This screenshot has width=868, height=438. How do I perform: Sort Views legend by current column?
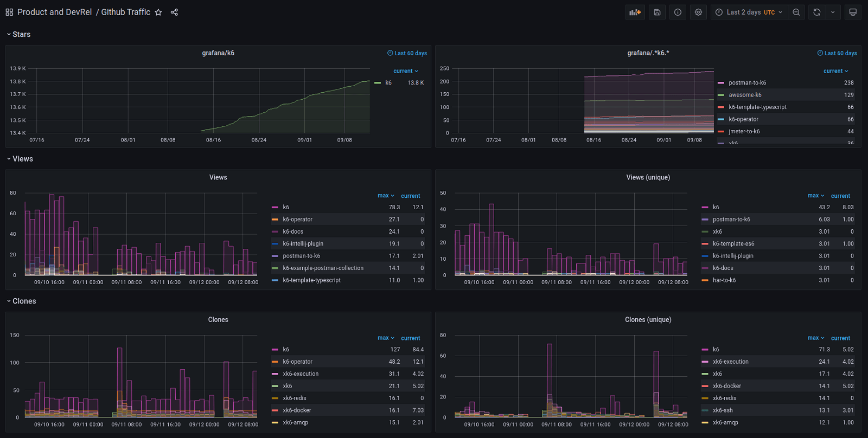pos(411,196)
